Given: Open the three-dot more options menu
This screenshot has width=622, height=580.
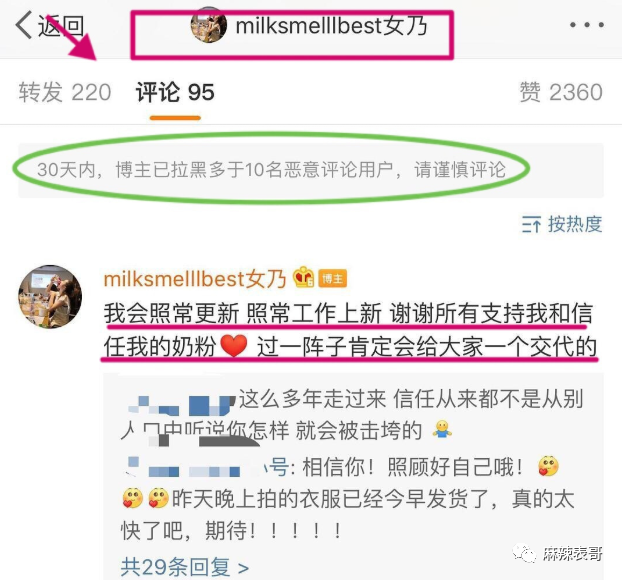Looking at the screenshot, I should (586, 25).
